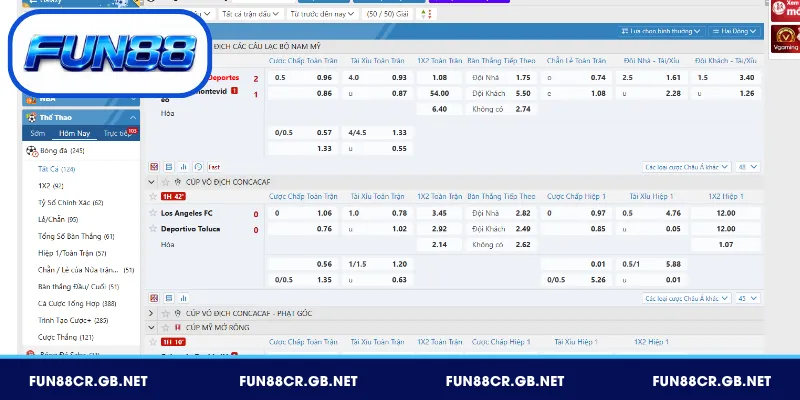Viewport: 800px width, 400px height.
Task: Select Tất Cả (124) in sidebar
Action: click(57, 169)
